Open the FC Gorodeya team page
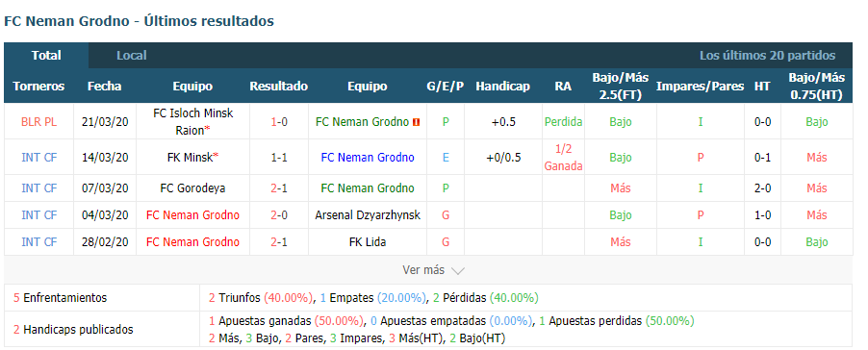The height and width of the screenshot is (350, 868). (x=192, y=188)
